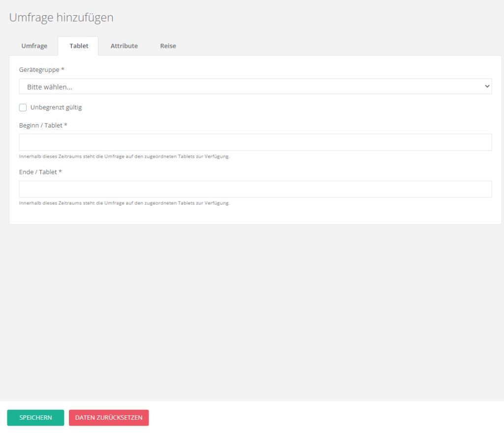Open the Gerätegruppe dropdown
The image size is (504, 433).
coord(255,87)
